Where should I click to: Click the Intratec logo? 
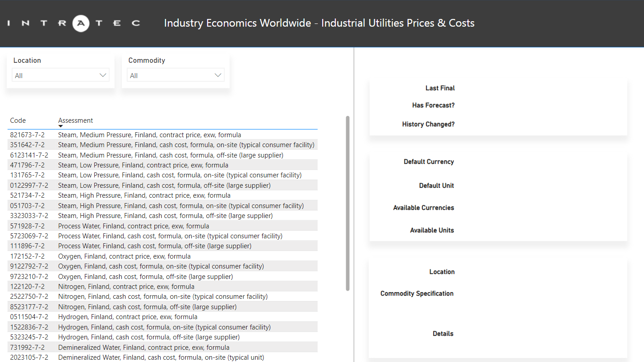[x=74, y=23]
